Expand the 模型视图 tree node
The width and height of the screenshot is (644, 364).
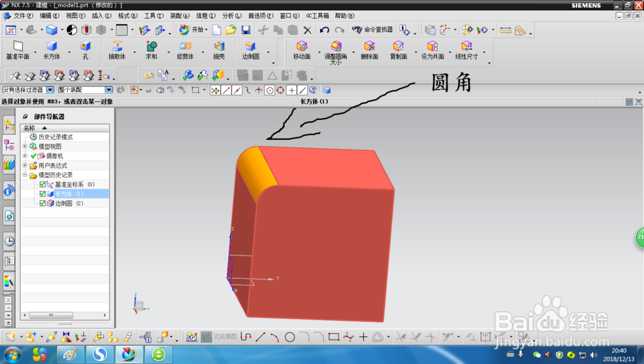pyautogui.click(x=25, y=146)
